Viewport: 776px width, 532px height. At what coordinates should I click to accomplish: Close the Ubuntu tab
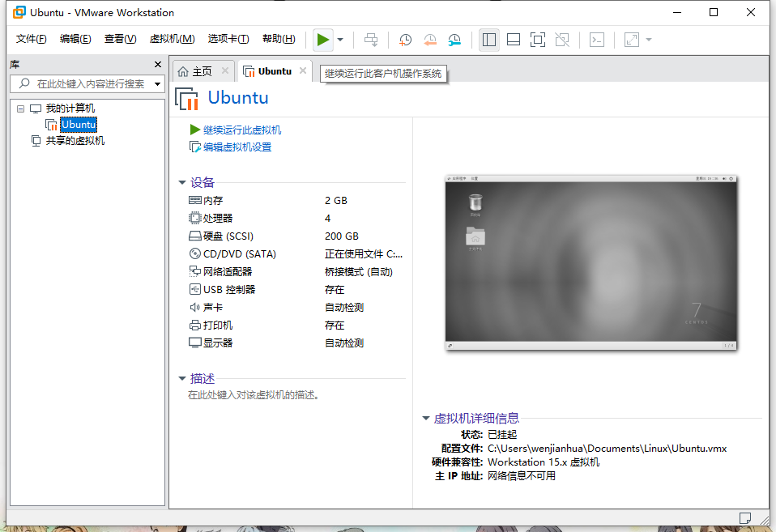[303, 70]
